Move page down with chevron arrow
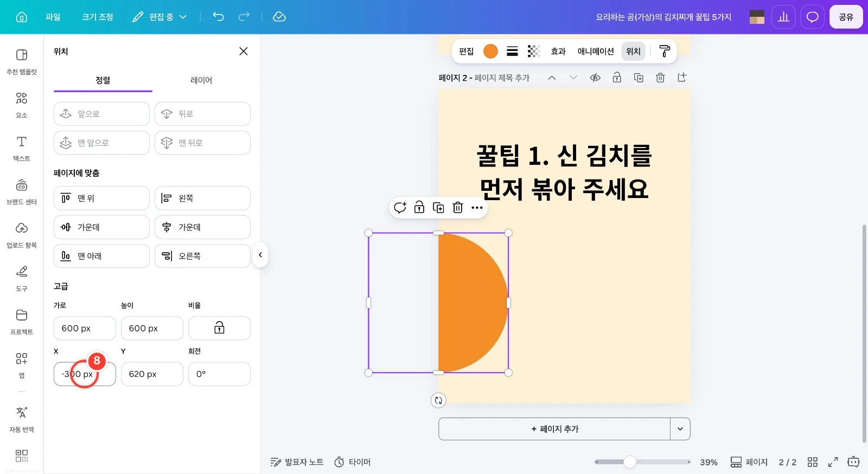Screen dimensions: 868x474 (x=573, y=78)
